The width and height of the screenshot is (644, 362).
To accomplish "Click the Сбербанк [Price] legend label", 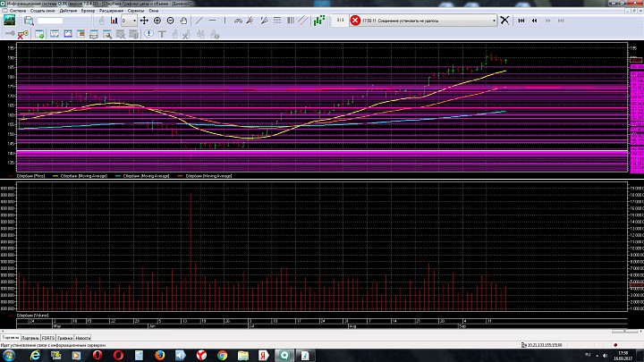I will click(30, 176).
